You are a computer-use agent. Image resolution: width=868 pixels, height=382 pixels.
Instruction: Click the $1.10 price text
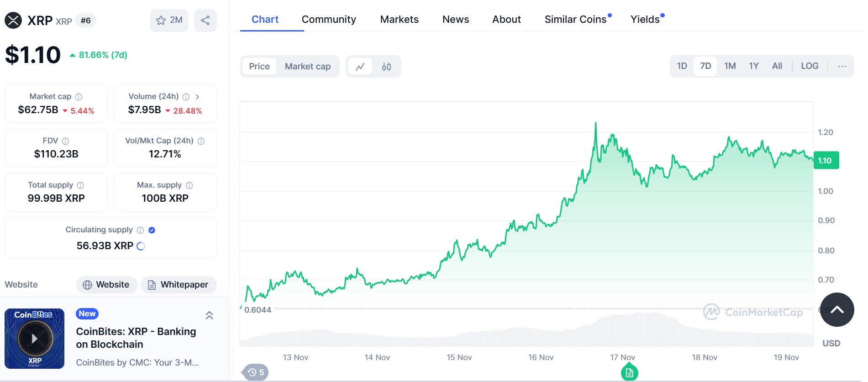tap(33, 55)
